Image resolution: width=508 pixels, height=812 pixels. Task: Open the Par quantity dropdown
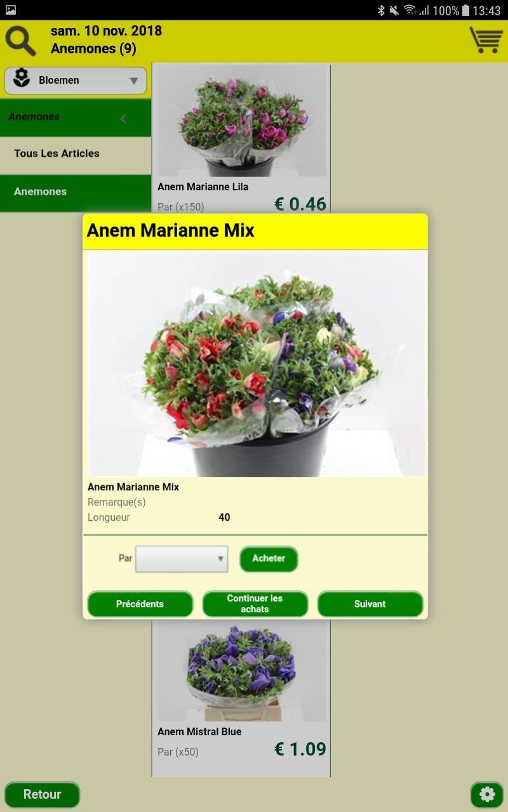(182, 559)
